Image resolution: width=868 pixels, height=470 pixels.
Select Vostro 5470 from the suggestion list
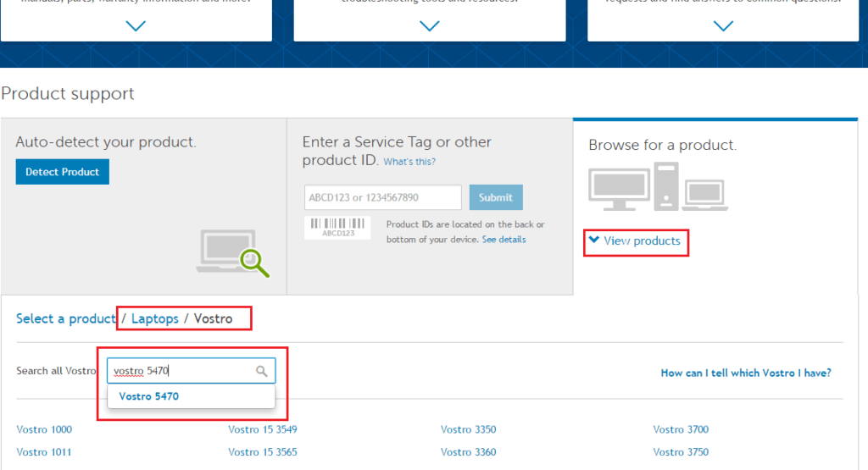point(149,396)
